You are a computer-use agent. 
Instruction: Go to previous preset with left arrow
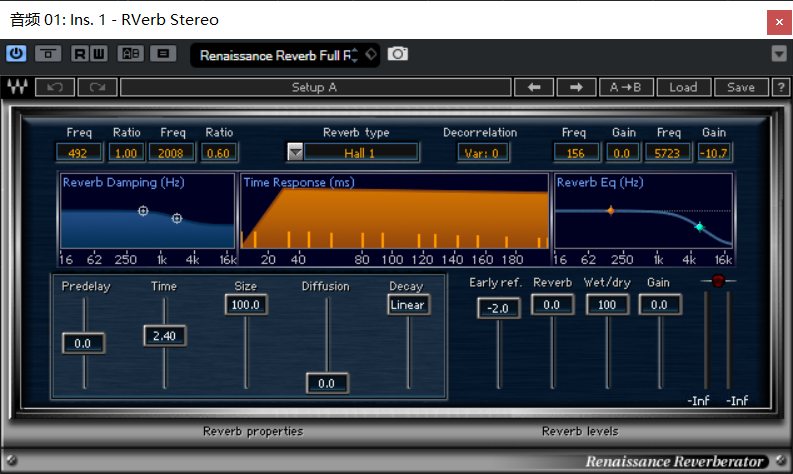(x=534, y=87)
